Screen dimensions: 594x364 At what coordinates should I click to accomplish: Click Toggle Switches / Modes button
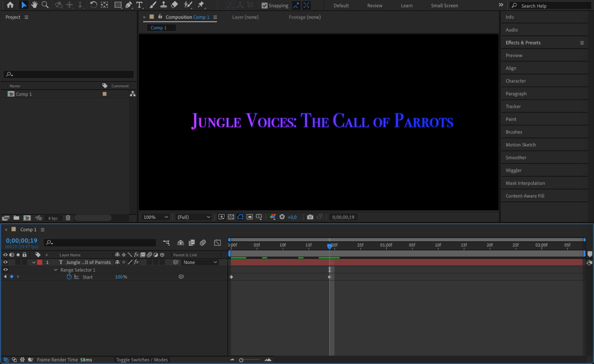tap(142, 360)
